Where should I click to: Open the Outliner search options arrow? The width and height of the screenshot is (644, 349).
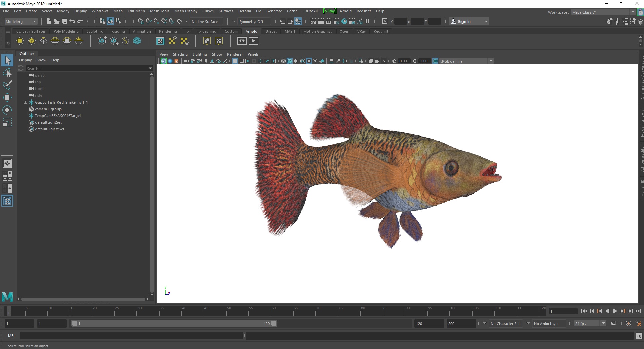point(150,68)
